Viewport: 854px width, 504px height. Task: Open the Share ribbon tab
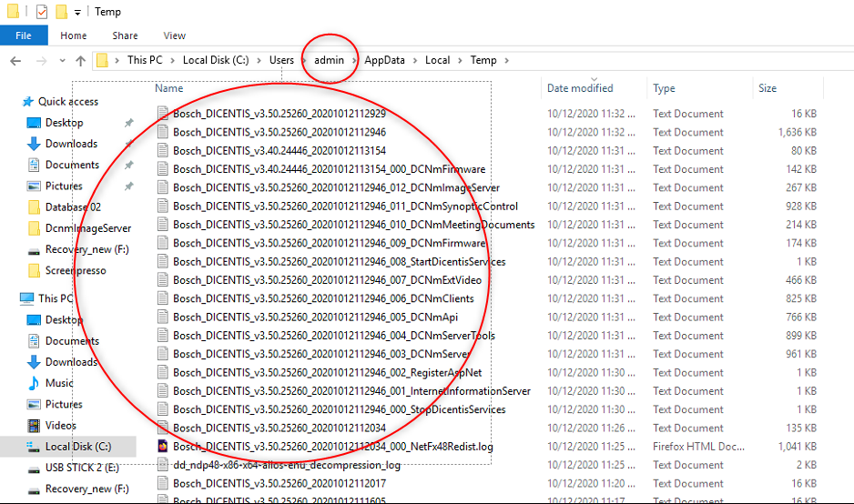125,35
